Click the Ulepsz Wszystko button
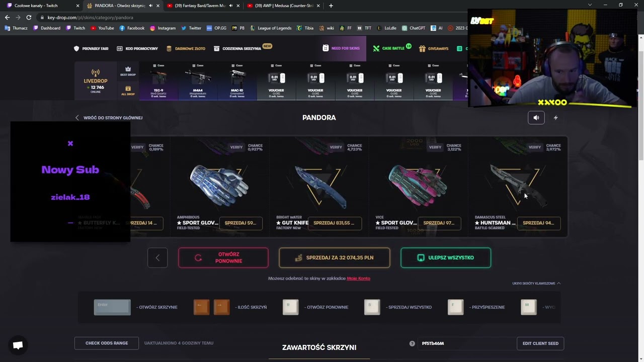The image size is (644, 362). pyautogui.click(x=446, y=257)
